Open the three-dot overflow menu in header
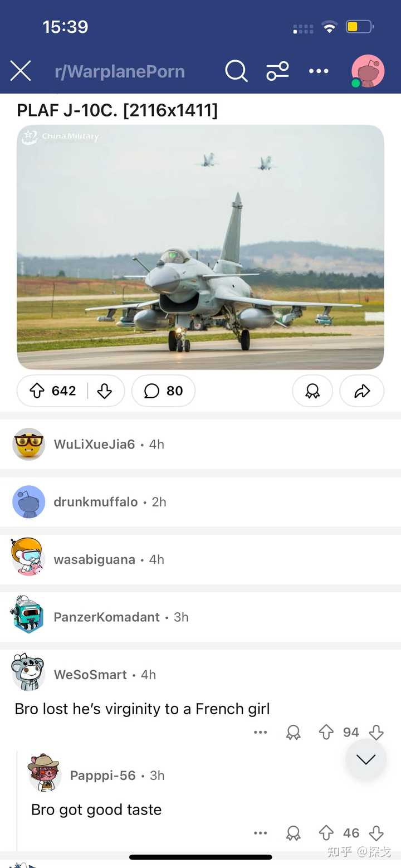This screenshot has width=401, height=868. pos(319,71)
